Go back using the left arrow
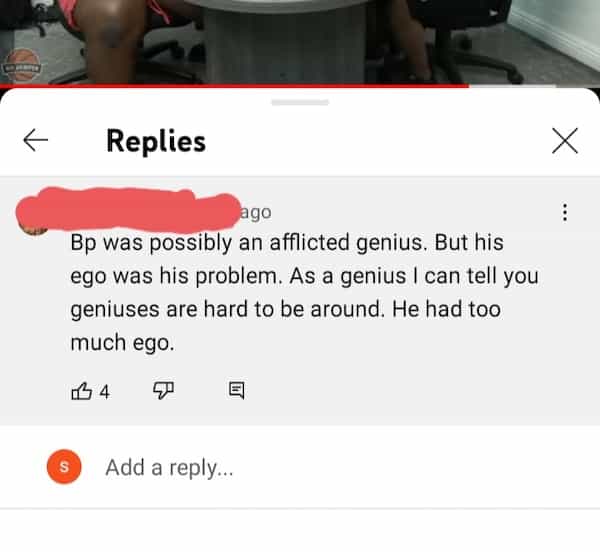 (36, 140)
